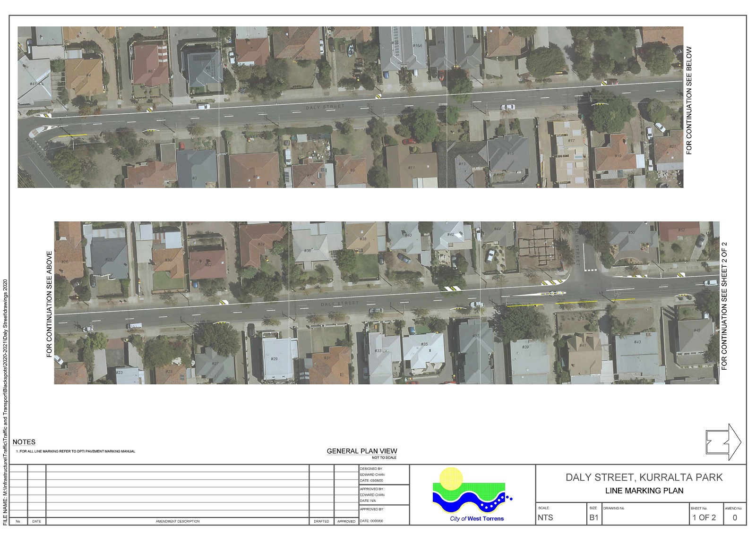Click the City of West Torrens wave logo
The image size is (756, 534).
click(x=472, y=491)
